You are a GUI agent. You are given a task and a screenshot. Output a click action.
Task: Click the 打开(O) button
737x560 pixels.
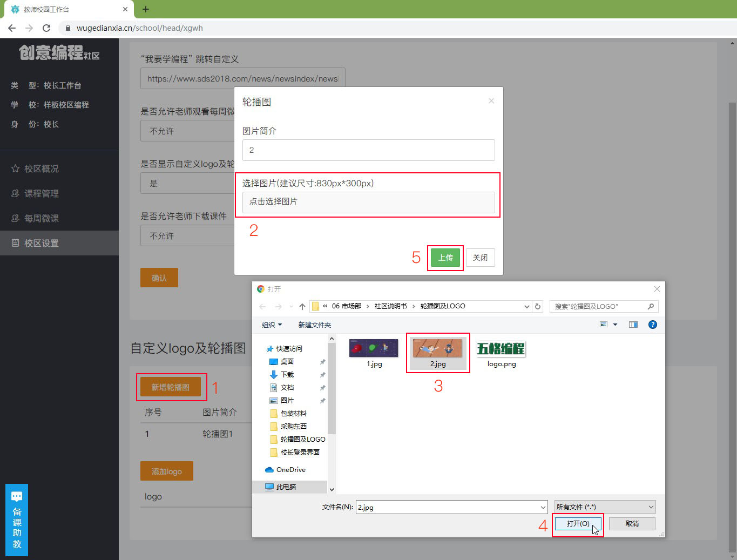click(x=578, y=524)
